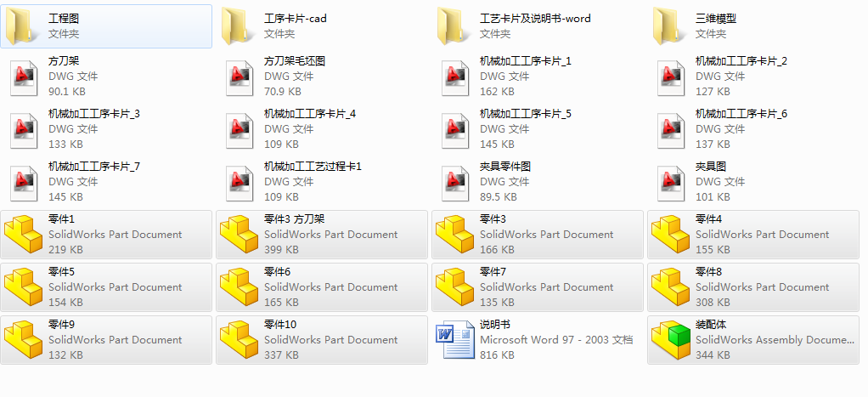The width and height of the screenshot is (868, 397).
Task: Click the DWG icon of 方刀架 (90.1 KB)
Action: click(25, 78)
